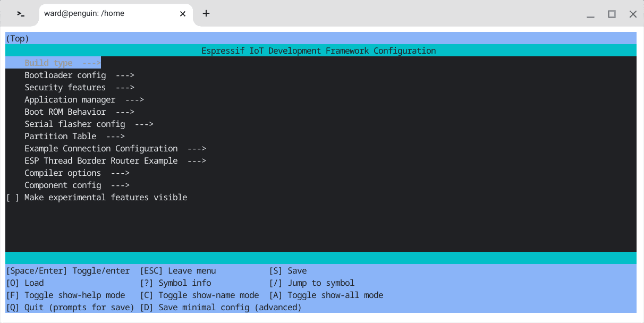Image resolution: width=644 pixels, height=323 pixels.
Task: Open the Component config submenu
Action: click(77, 185)
